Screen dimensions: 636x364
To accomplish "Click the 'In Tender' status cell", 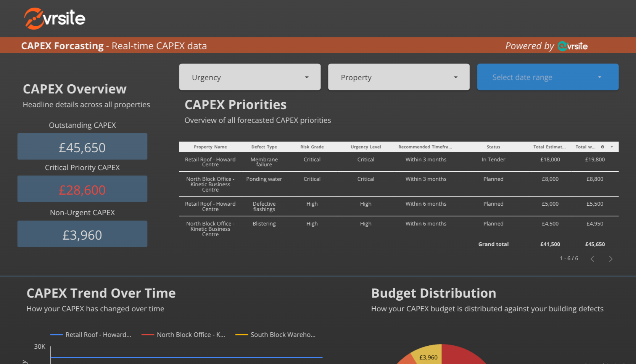I will 493,159.
